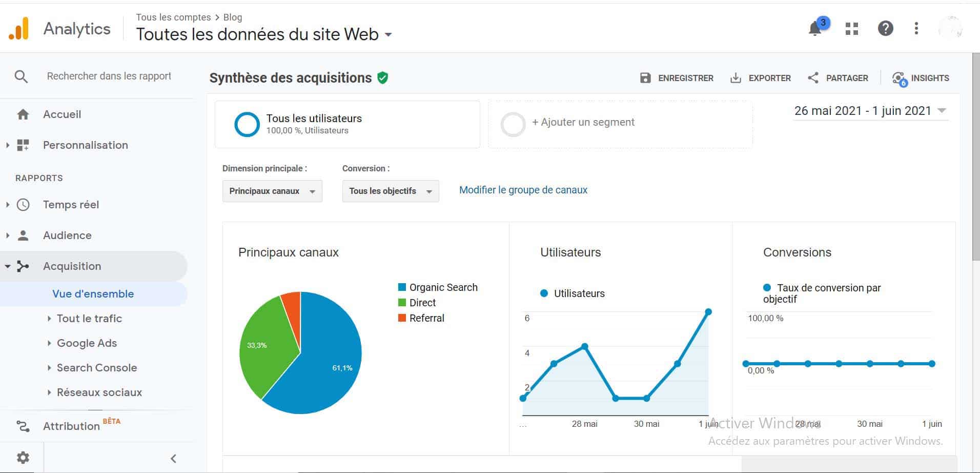Screen dimensions: 980x473
Task: Click the Exporter download icon
Action: click(x=736, y=78)
